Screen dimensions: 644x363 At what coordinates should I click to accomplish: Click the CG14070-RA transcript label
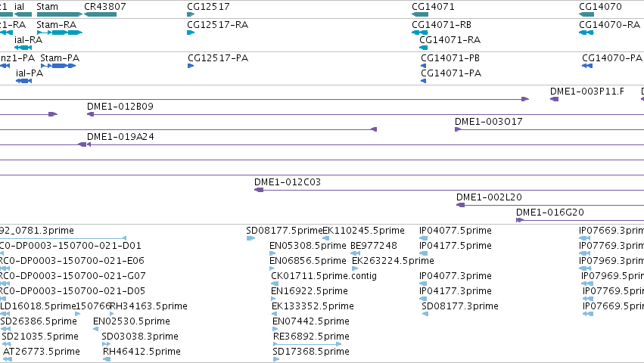coord(609,25)
